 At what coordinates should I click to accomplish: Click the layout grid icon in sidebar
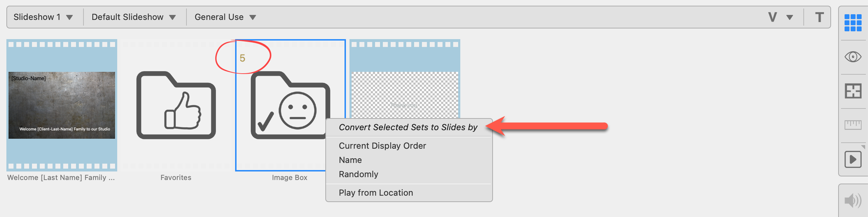(853, 91)
